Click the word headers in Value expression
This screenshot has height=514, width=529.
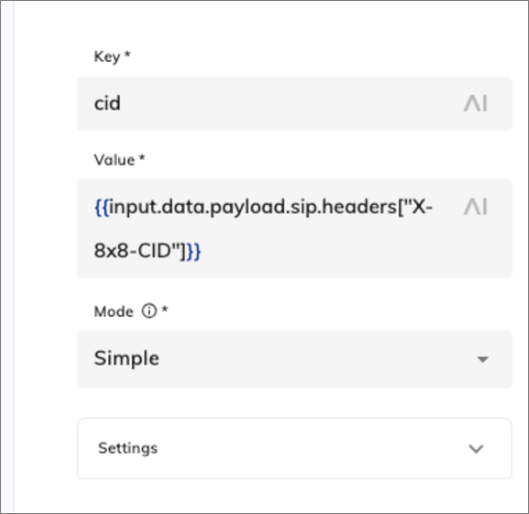(x=359, y=207)
